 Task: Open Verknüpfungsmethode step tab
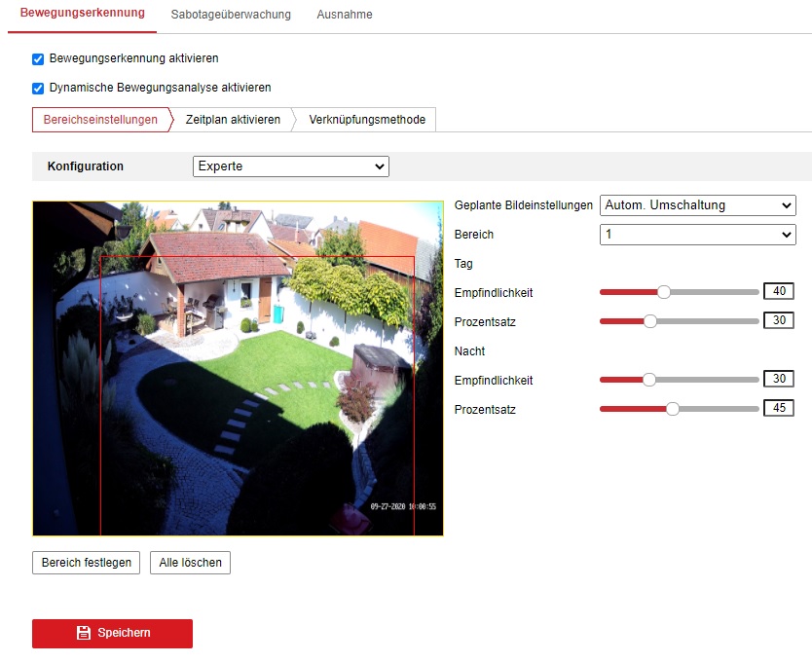(x=367, y=120)
